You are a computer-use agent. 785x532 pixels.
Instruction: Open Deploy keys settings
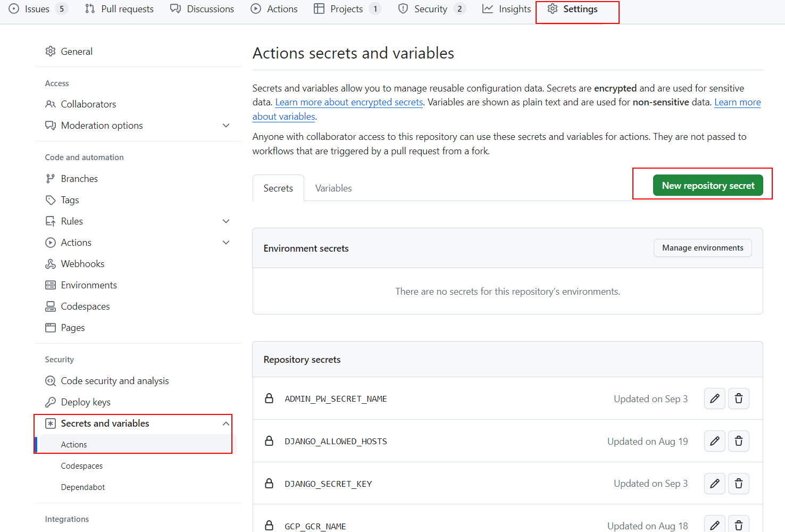(x=138, y=402)
